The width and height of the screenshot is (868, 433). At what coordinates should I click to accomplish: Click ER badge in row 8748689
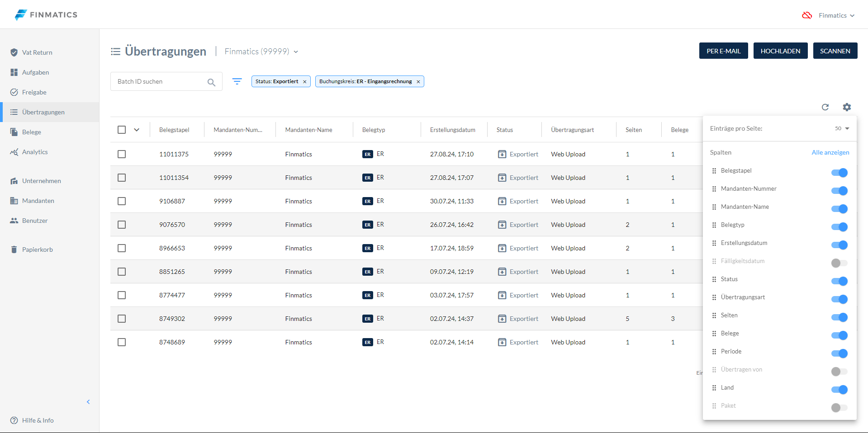click(x=367, y=342)
